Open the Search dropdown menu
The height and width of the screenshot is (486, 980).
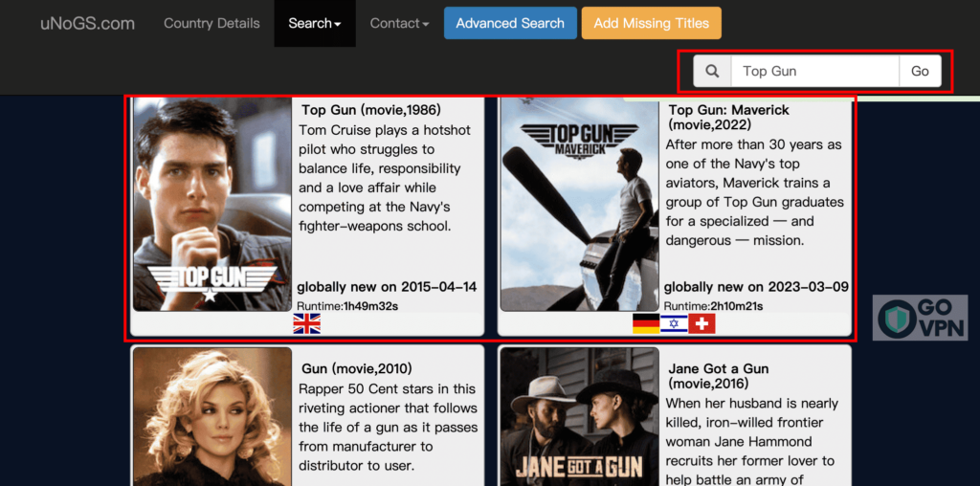(x=315, y=23)
